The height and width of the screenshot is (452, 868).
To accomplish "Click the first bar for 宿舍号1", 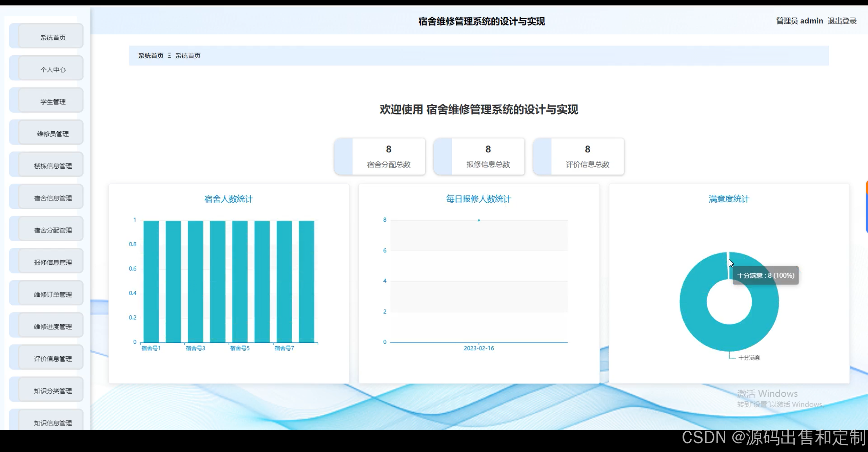I will pos(151,282).
